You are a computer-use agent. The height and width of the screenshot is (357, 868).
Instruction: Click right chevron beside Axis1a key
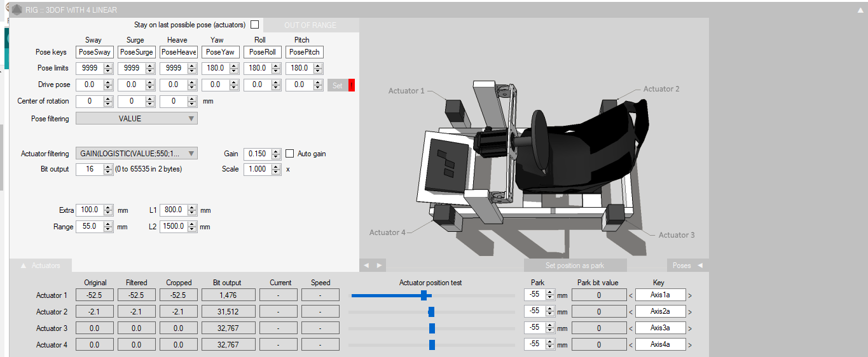click(690, 295)
